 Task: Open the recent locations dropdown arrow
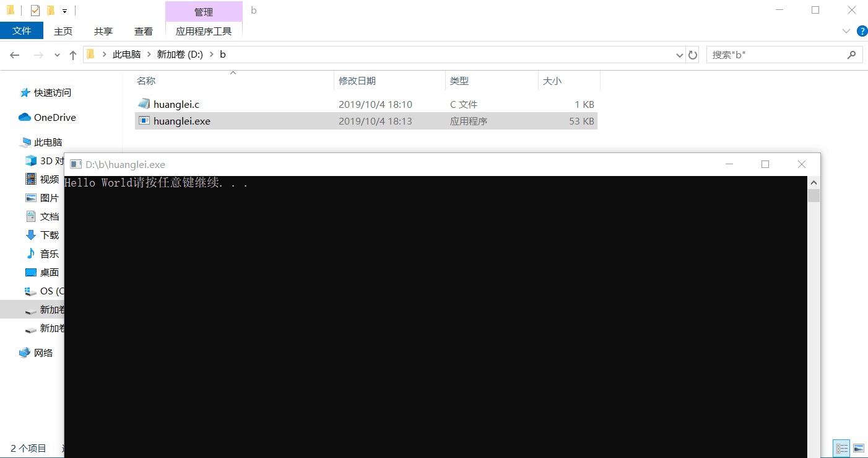point(57,55)
